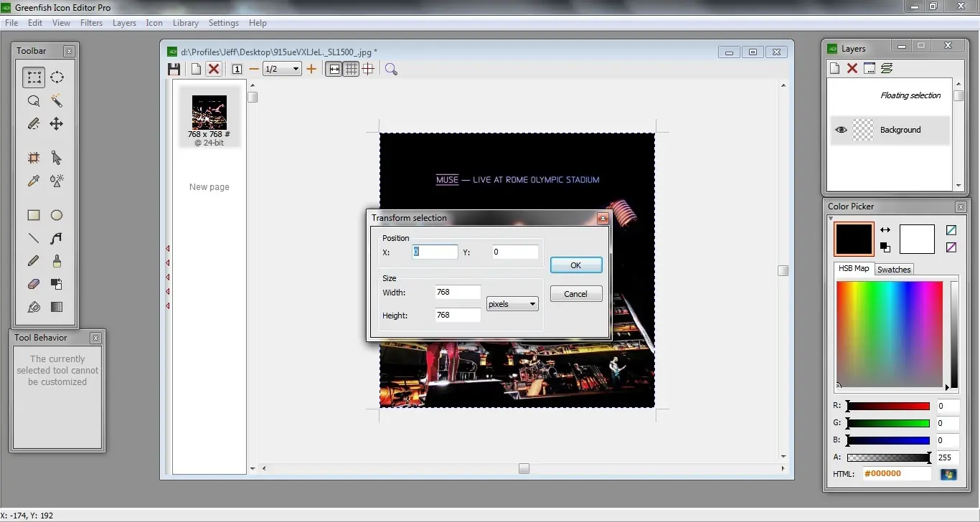Delete layer with red X in Layers
980x522 pixels.
852,68
